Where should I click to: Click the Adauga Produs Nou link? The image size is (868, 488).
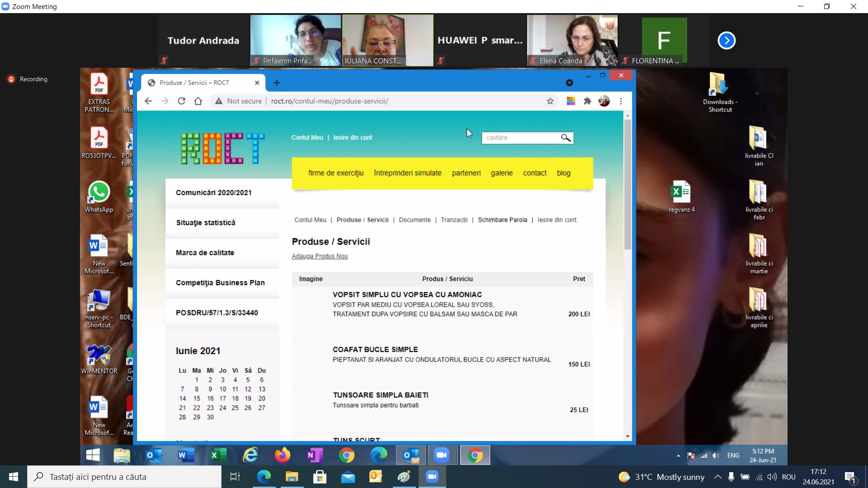[320, 256]
